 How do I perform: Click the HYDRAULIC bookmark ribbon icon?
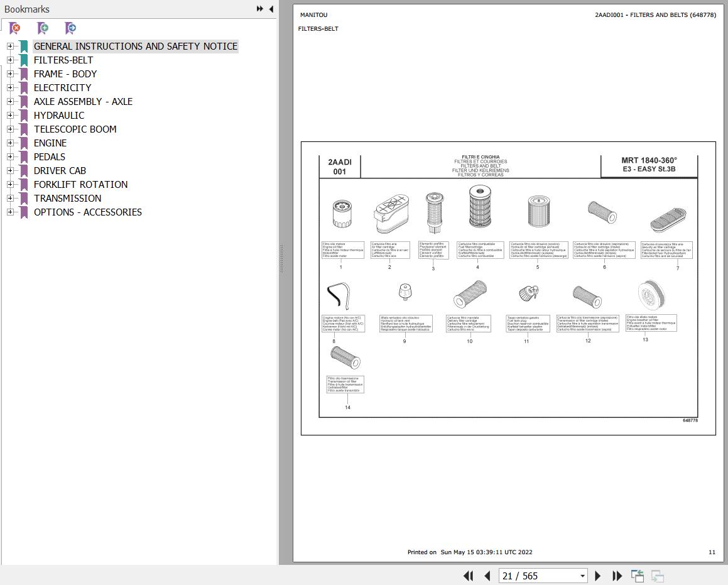coord(24,115)
